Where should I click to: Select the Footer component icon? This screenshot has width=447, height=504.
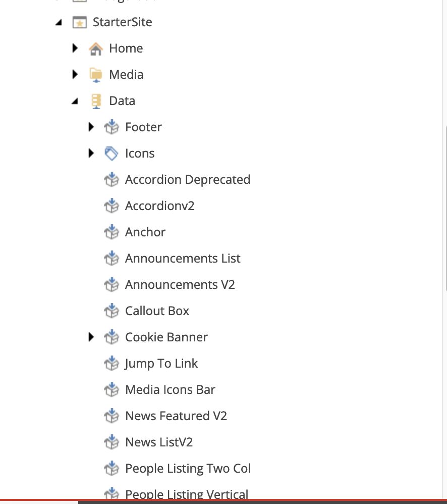(x=111, y=127)
